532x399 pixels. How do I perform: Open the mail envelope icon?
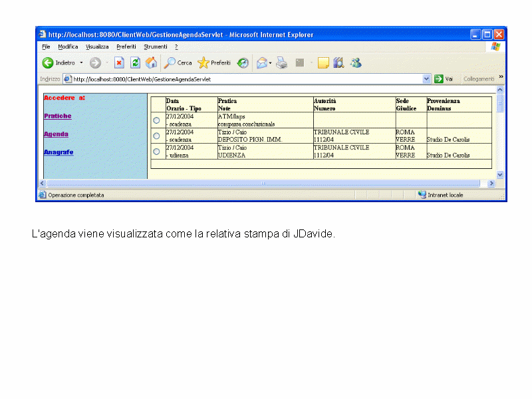pos(261,63)
